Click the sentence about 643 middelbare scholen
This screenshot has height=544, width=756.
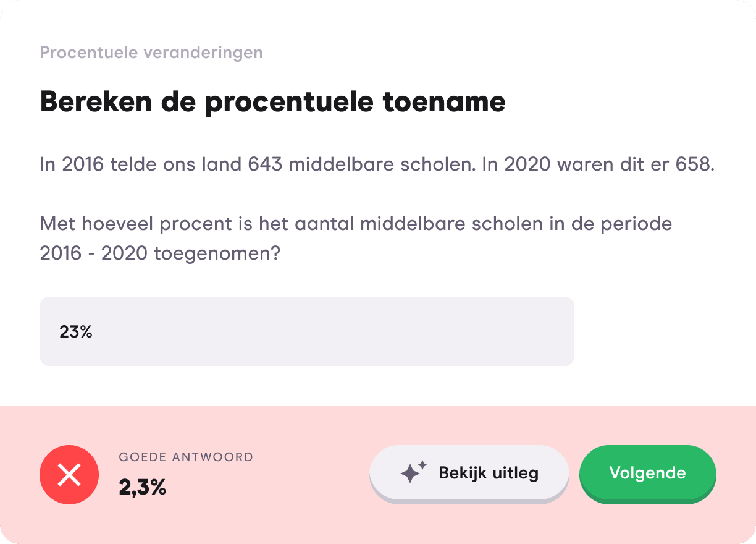pyautogui.click(x=377, y=165)
